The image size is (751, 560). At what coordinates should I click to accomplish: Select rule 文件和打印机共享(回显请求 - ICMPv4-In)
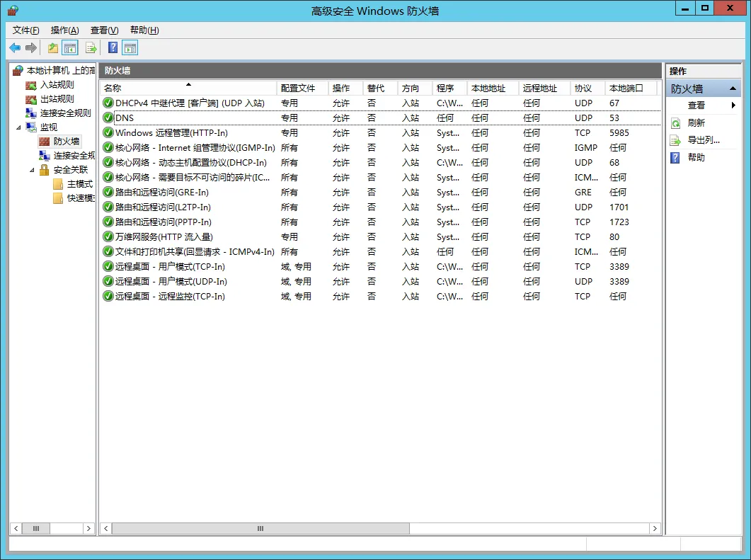tap(382, 251)
